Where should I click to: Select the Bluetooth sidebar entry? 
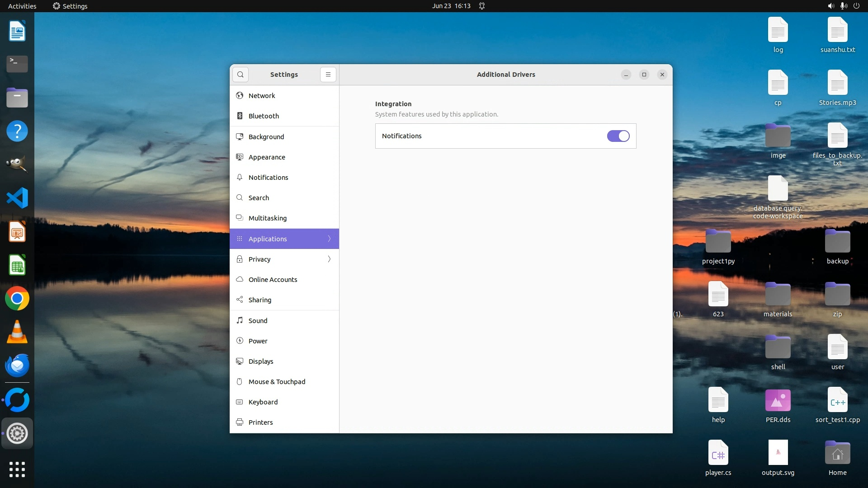coord(264,116)
